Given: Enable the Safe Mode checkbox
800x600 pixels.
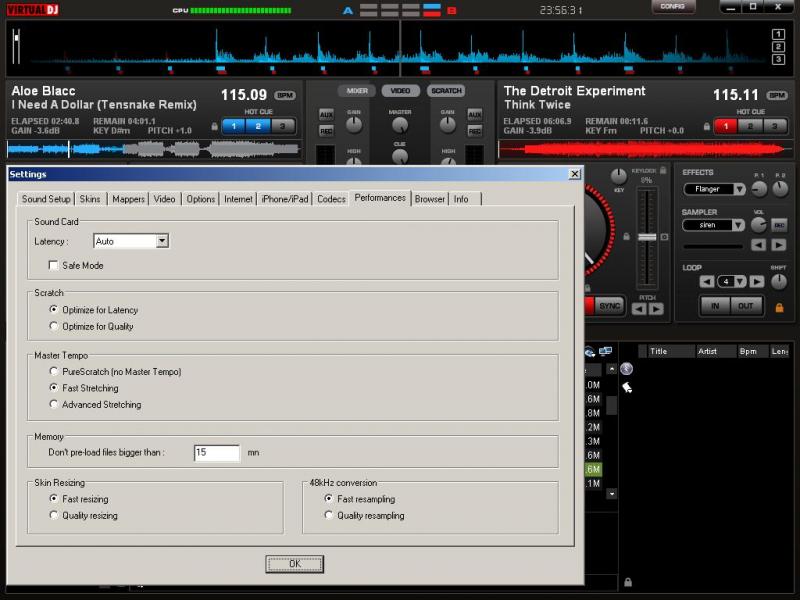Looking at the screenshot, I should coord(53,265).
